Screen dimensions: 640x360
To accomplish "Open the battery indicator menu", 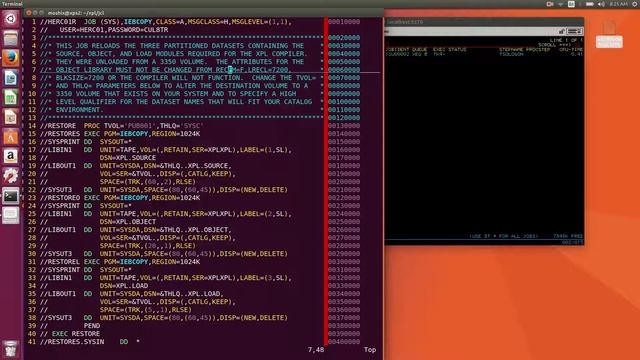I will (590, 4).
